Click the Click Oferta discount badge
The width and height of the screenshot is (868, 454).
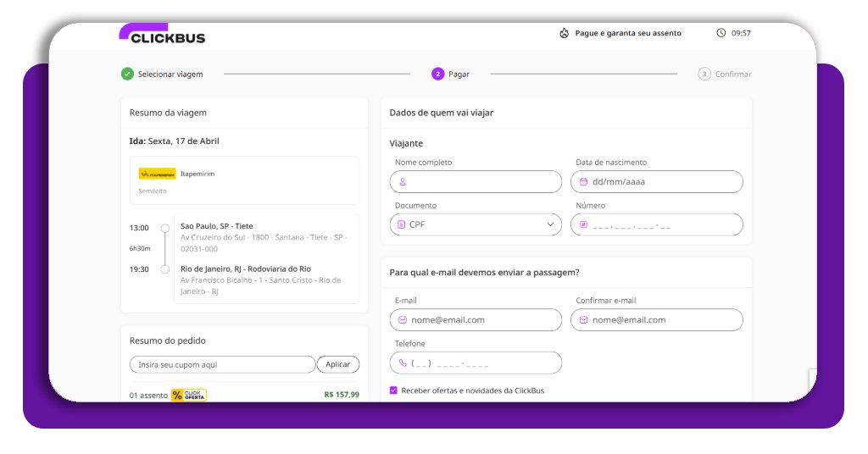(188, 395)
